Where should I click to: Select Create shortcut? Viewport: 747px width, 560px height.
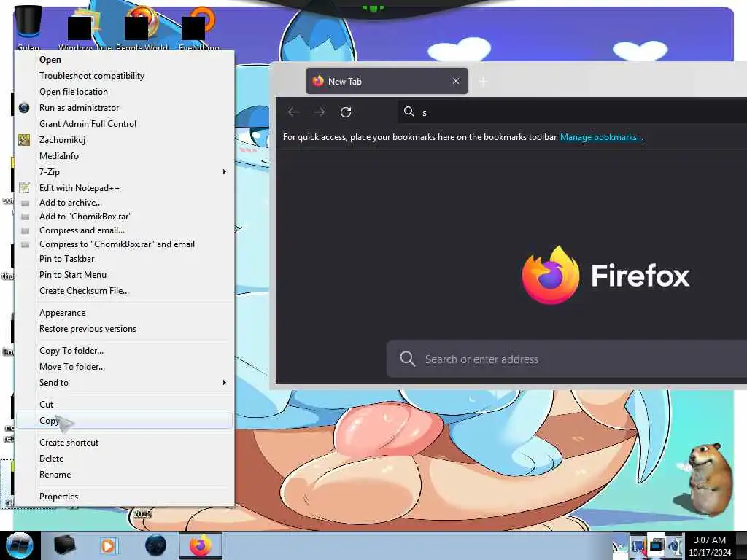pos(125,443)
